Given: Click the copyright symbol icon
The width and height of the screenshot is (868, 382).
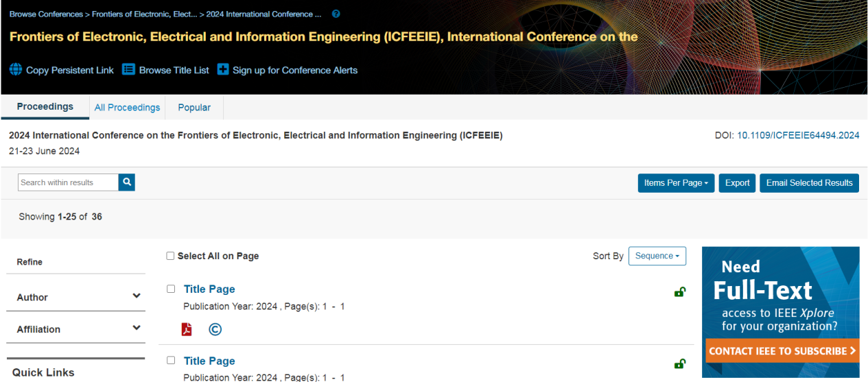Looking at the screenshot, I should [x=215, y=329].
